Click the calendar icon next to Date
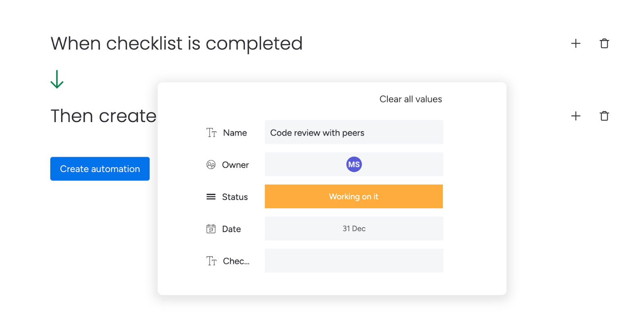This screenshot has width=644, height=324. 211,229
